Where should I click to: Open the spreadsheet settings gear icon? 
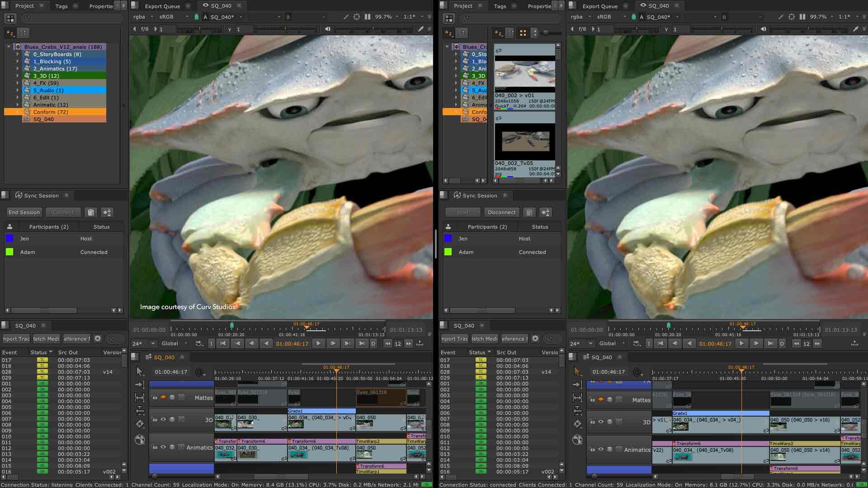coord(97,338)
